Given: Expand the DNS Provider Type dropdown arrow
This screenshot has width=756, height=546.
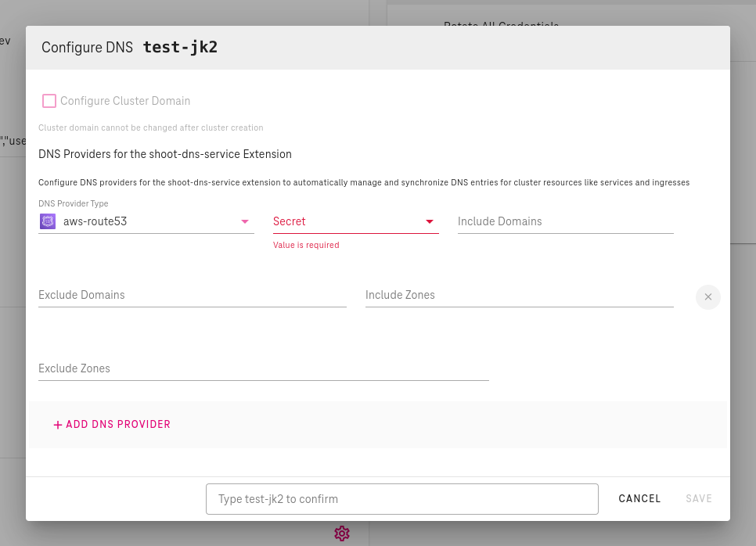Looking at the screenshot, I should [x=245, y=221].
